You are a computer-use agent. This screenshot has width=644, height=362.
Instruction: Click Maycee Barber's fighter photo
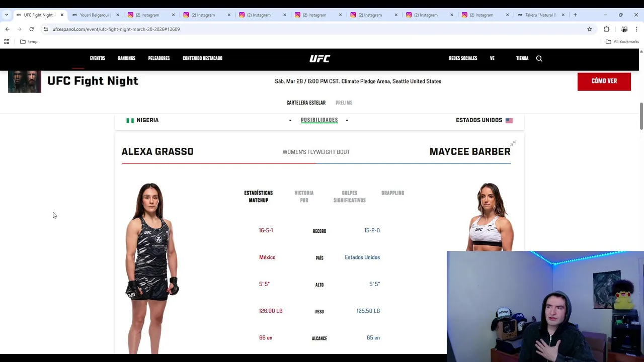[490, 217]
